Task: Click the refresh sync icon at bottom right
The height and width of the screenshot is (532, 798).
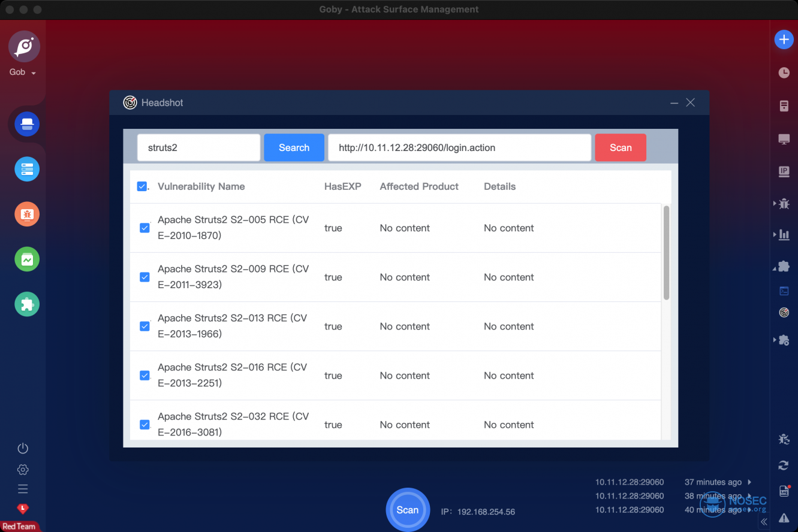Action: pos(784,465)
